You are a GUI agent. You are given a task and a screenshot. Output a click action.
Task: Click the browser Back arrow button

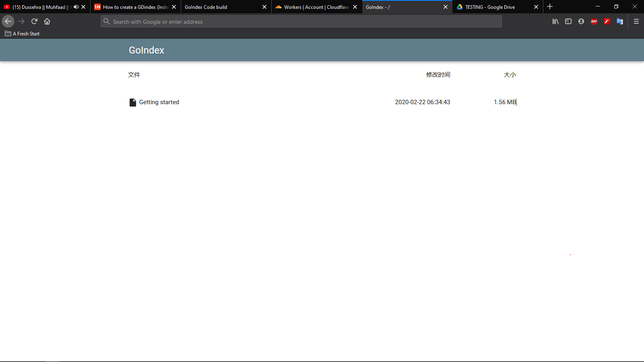tap(8, 21)
